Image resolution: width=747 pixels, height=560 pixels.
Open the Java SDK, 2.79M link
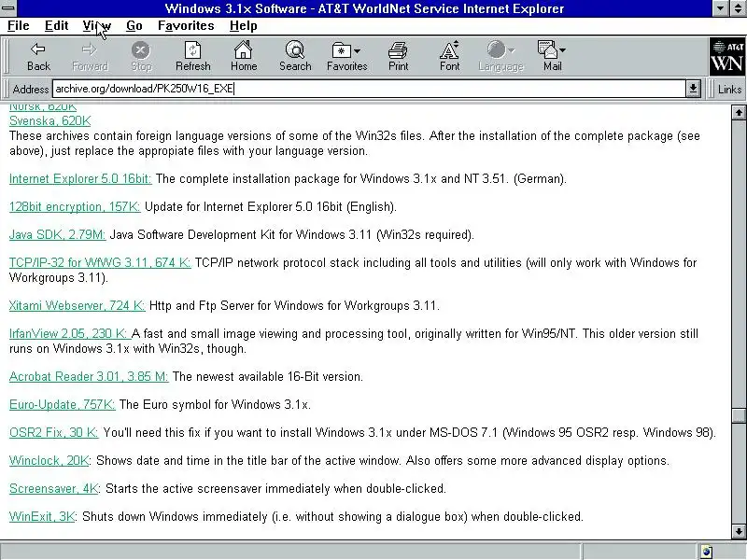pos(57,235)
